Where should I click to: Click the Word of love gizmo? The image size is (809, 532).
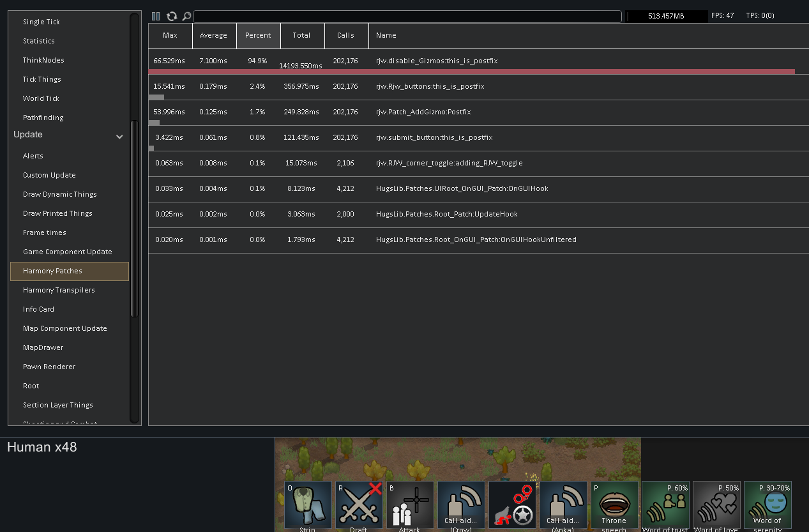[x=716, y=505]
